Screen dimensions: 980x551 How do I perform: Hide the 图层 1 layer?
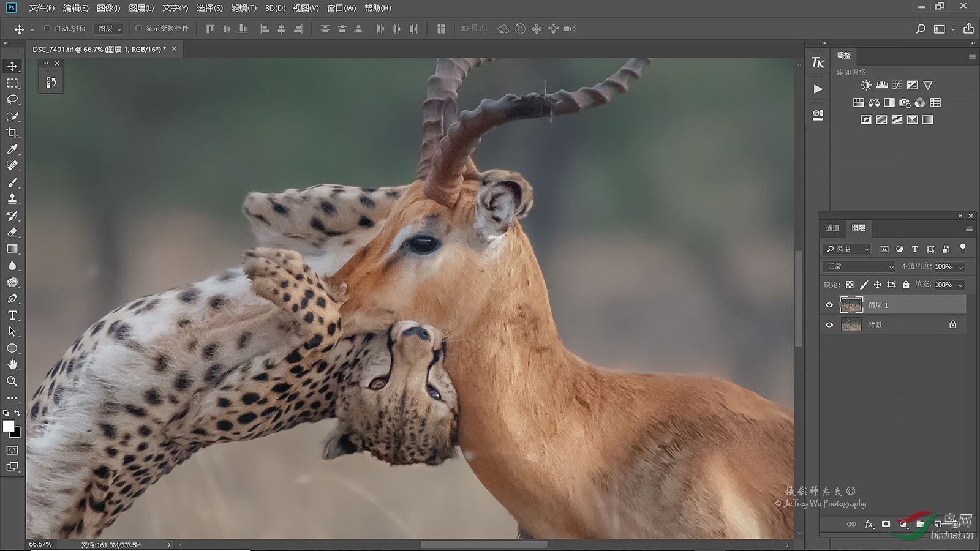tap(829, 305)
